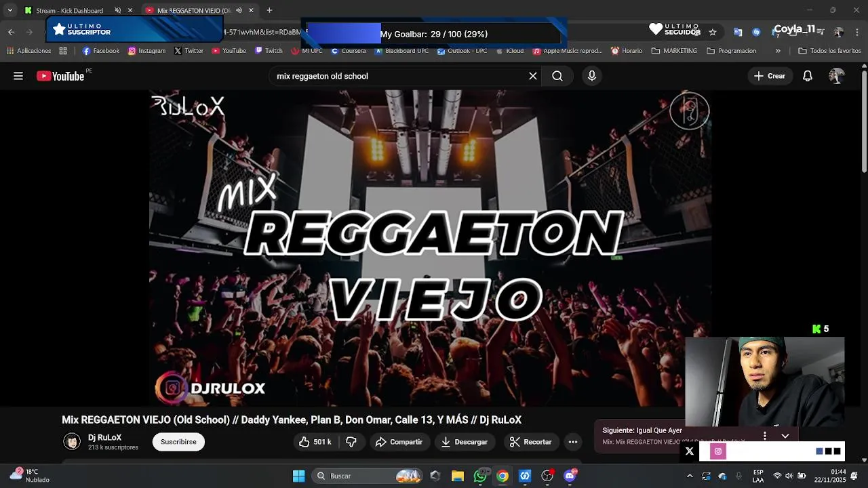
Task: Click the My Goalbar progress bar overlay
Action: [x=434, y=34]
